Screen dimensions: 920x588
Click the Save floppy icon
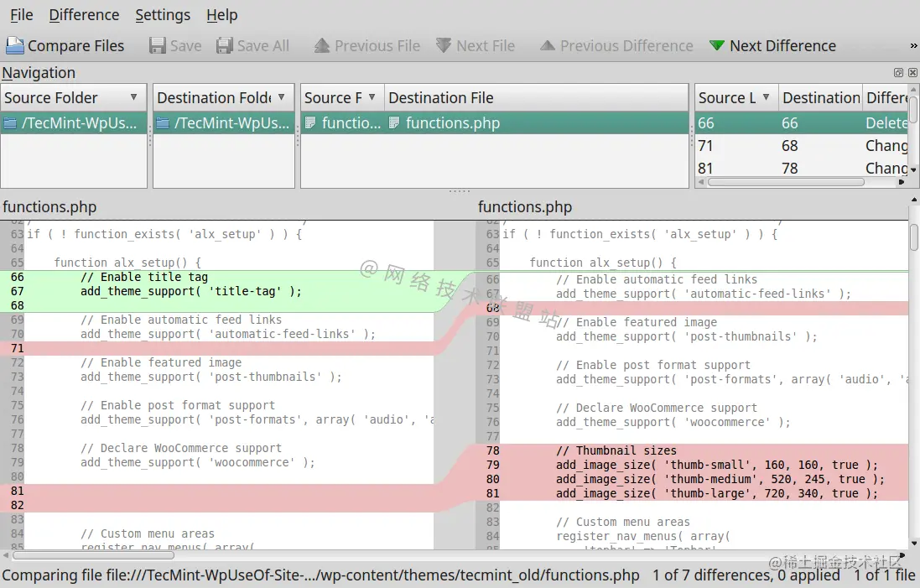(x=157, y=46)
